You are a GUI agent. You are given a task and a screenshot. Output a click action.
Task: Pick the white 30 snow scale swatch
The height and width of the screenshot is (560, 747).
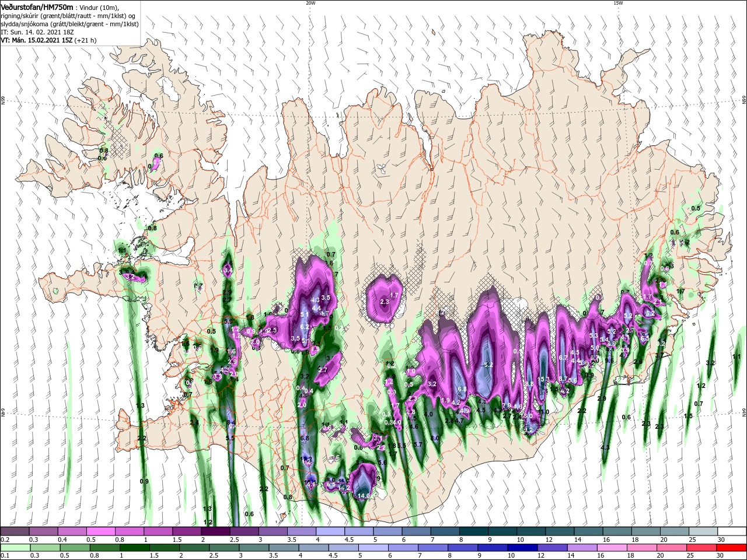(732, 531)
